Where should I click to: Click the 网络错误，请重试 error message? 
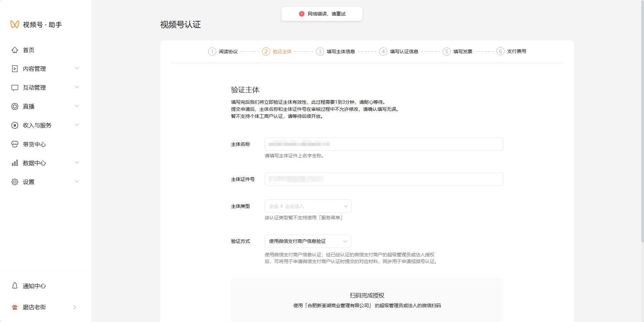tap(327, 14)
